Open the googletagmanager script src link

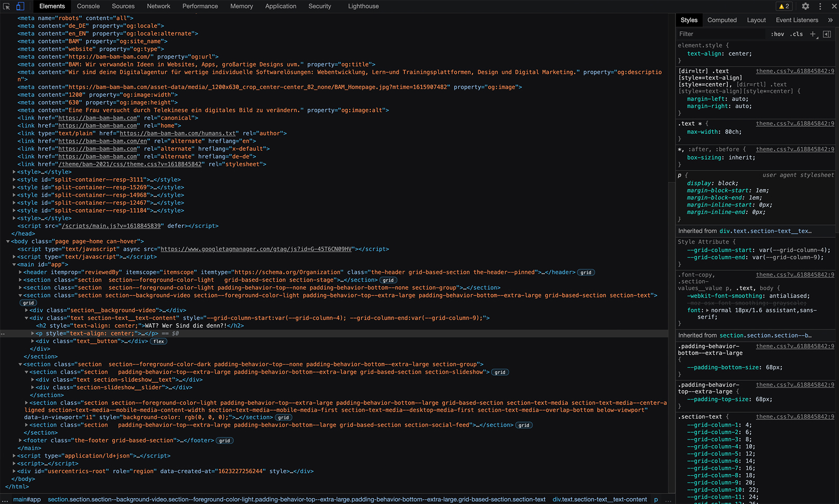point(256,249)
